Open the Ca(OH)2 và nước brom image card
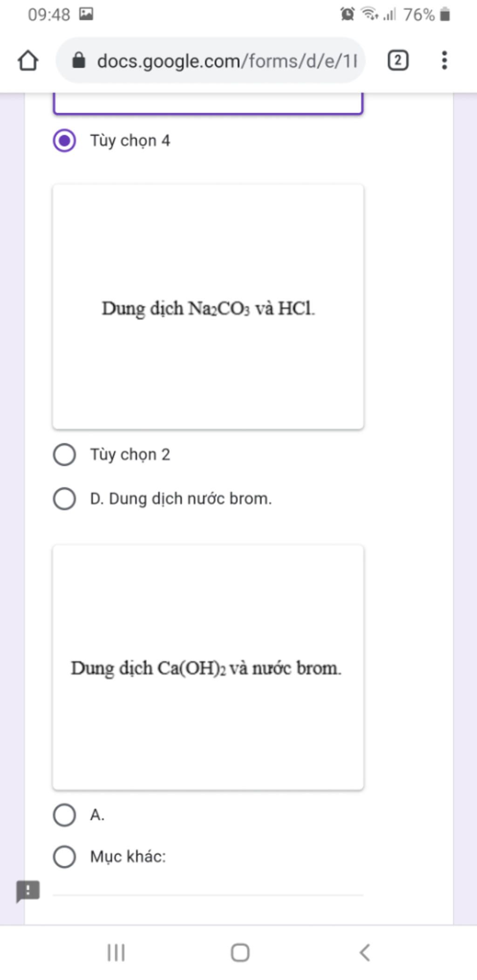Screen dimensions: 477x980 (x=208, y=667)
